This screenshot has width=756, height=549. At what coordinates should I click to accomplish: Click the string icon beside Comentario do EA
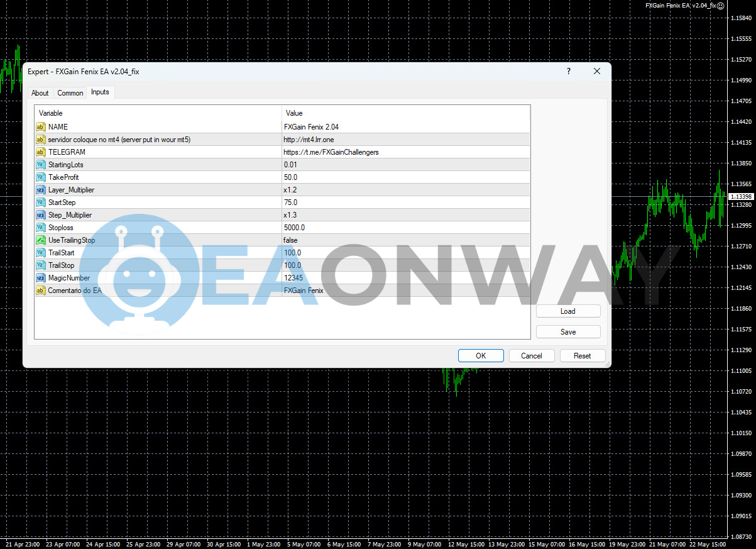41,291
